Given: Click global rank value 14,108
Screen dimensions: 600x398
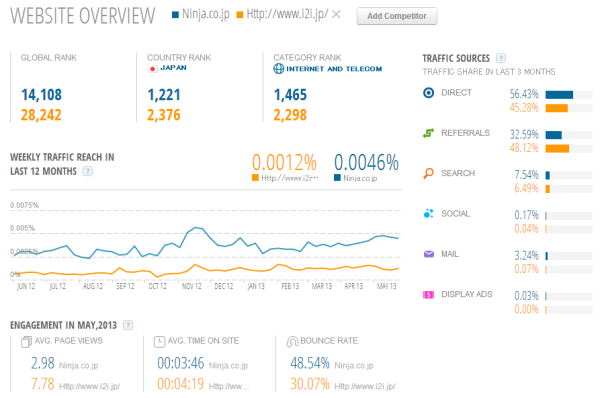Looking at the screenshot, I should (41, 95).
